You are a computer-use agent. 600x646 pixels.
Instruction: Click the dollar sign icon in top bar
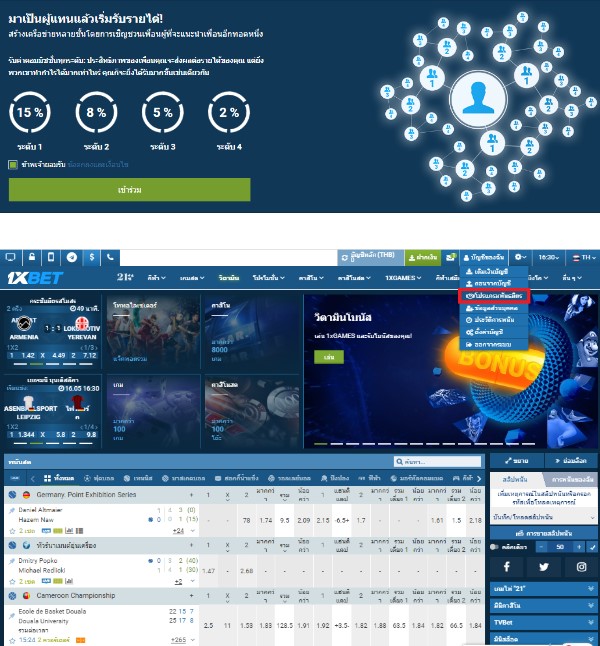[x=91, y=257]
